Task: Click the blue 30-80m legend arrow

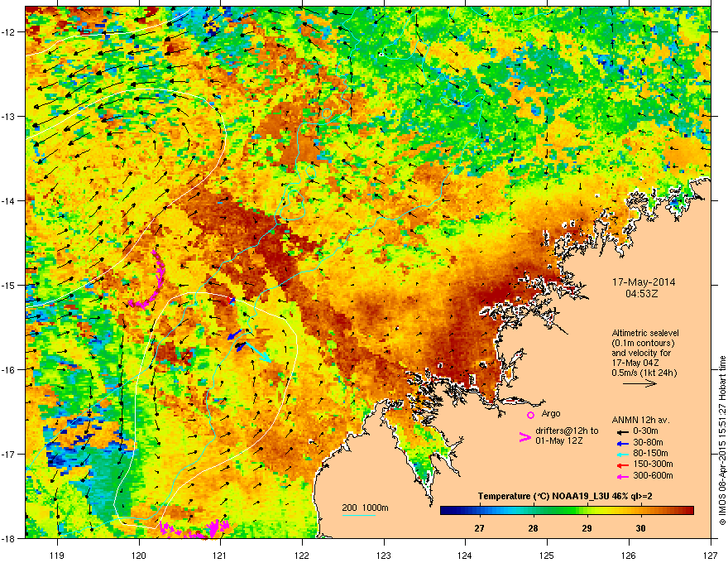Action: (x=622, y=443)
